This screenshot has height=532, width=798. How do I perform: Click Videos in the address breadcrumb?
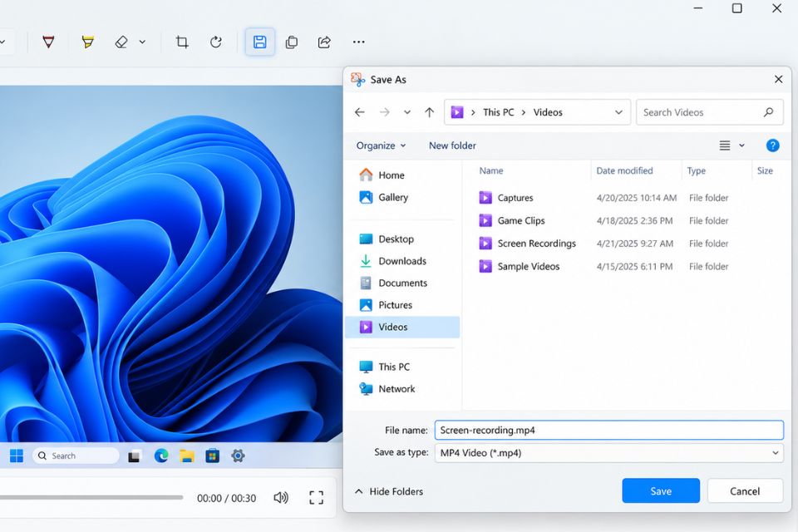pos(548,112)
